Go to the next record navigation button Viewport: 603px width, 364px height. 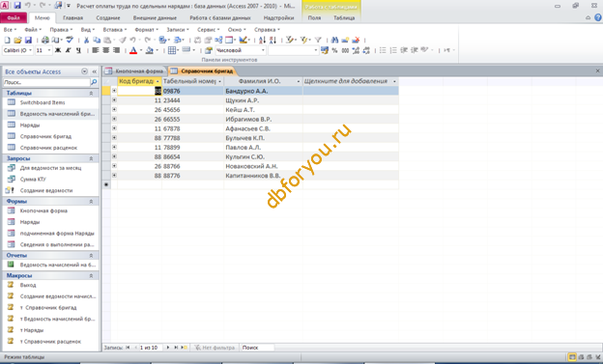pyautogui.click(x=168, y=348)
